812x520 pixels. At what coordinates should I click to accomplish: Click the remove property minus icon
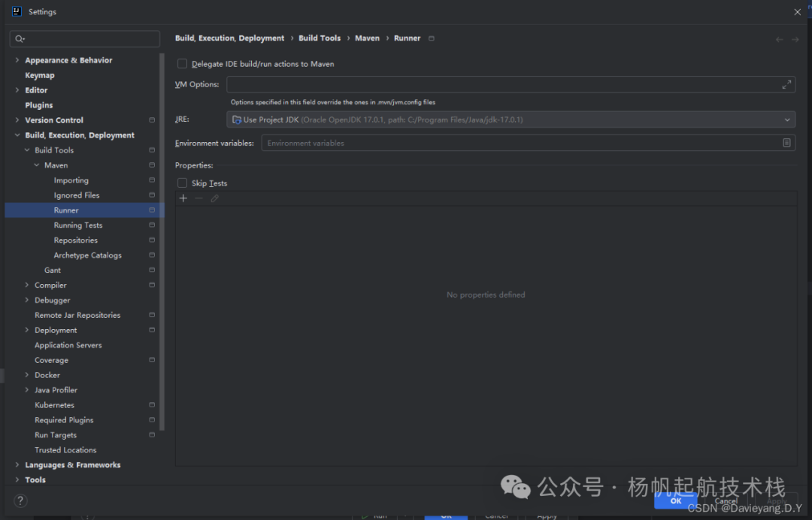click(198, 198)
